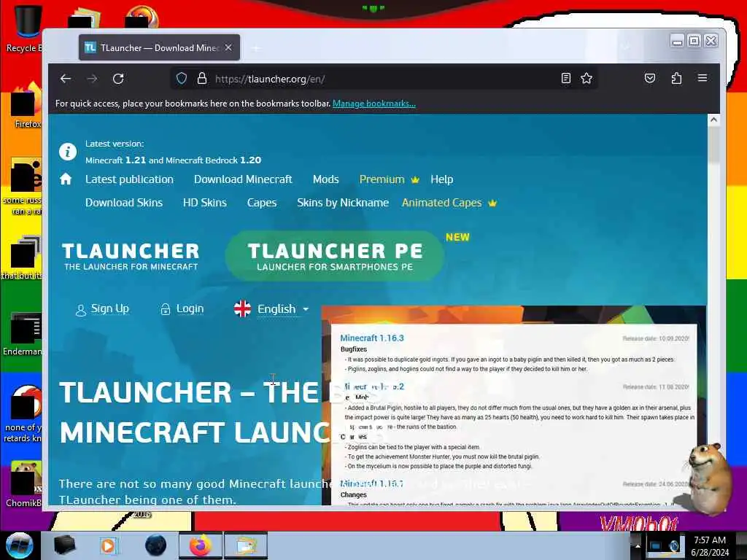Open the Firefox hamburger menu

coord(703,77)
